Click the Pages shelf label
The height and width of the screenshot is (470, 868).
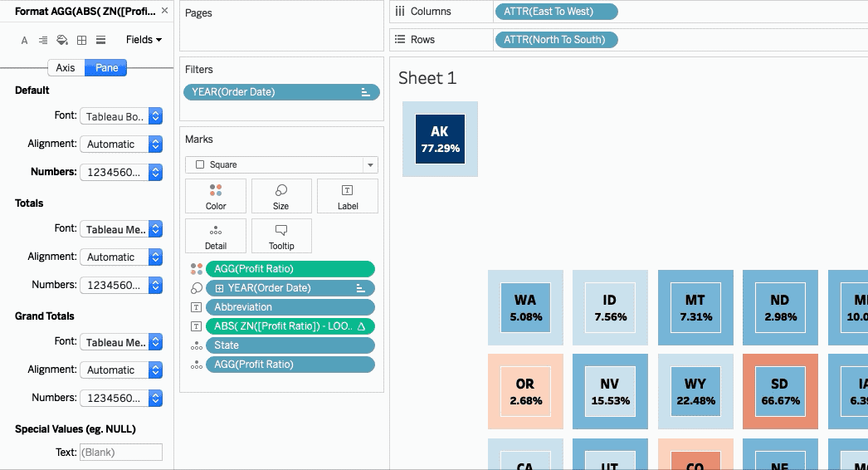pos(198,12)
